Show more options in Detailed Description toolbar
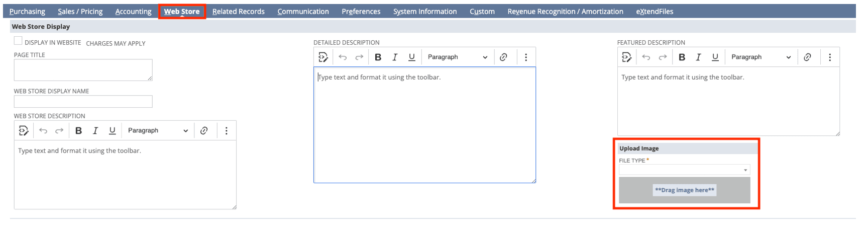This screenshot has height=227, width=868. [526, 57]
